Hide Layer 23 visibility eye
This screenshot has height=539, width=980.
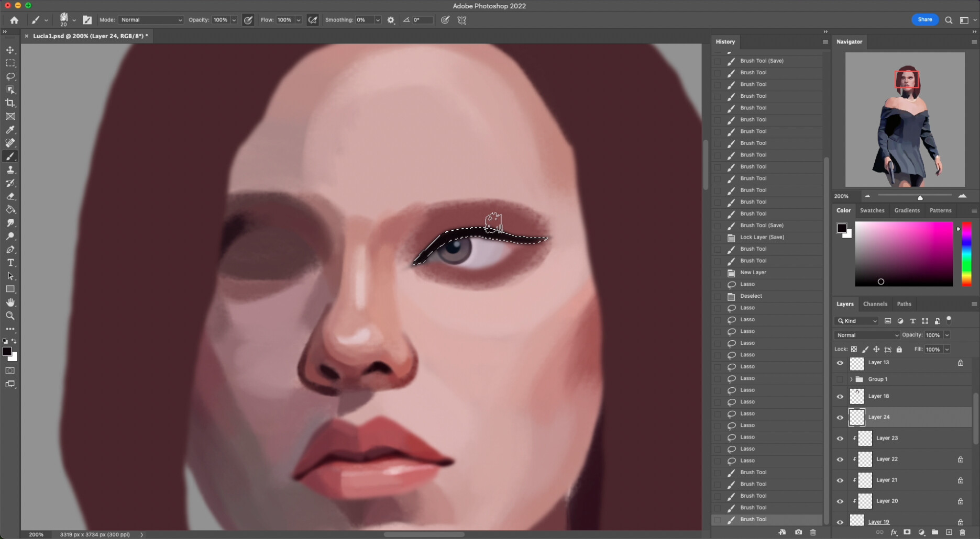(x=840, y=439)
